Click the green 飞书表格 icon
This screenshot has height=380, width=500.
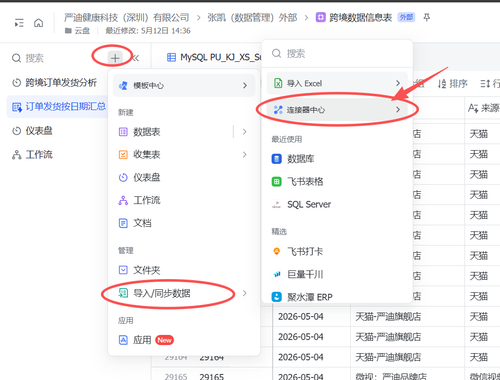[277, 182]
